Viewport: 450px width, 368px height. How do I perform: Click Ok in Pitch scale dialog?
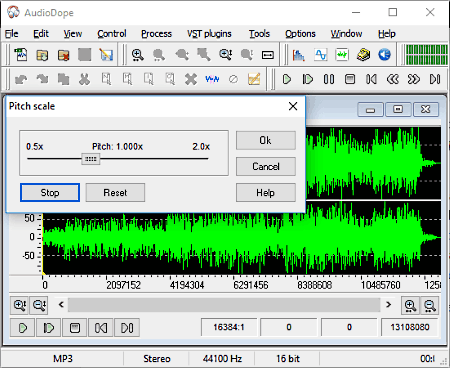pos(266,140)
